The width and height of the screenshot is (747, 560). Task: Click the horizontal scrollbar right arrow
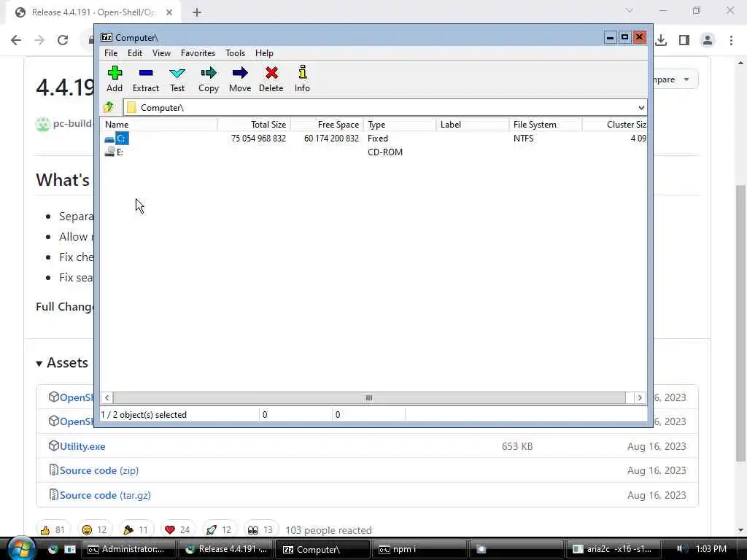pyautogui.click(x=640, y=397)
